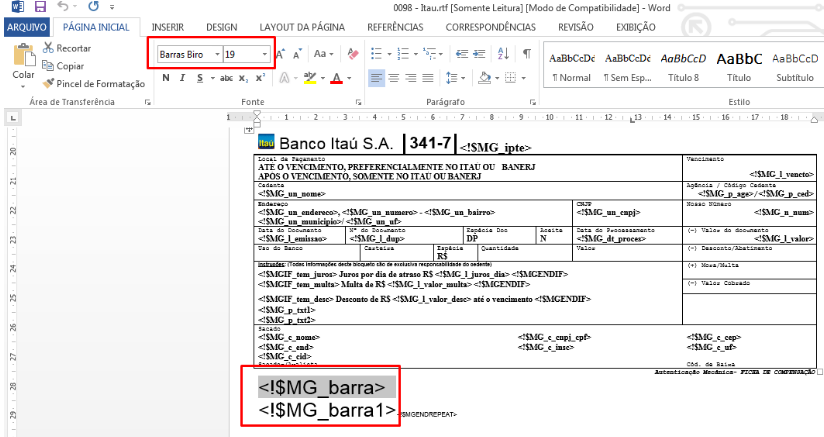Screen dimensions: 824x437
Task: Open font color picker arrow
Action: pyautogui.click(x=349, y=79)
